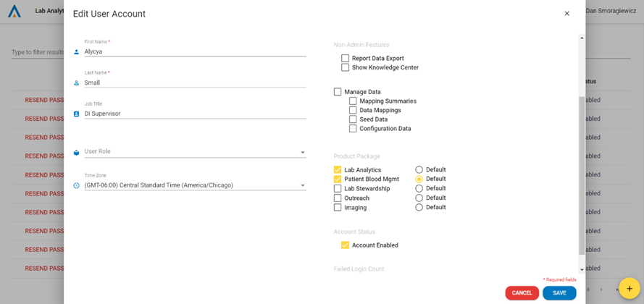The image size is (644, 304).
Task: Select Default radio for Lab Analytics
Action: (x=419, y=170)
